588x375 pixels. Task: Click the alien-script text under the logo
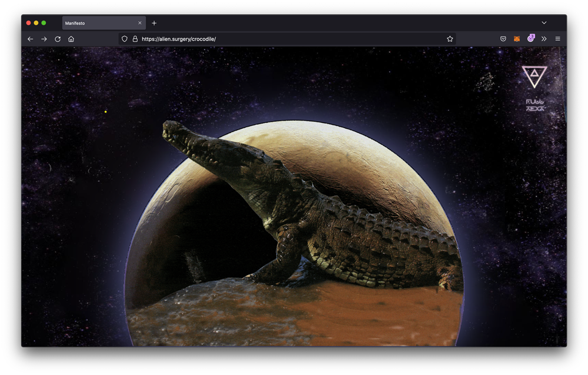(x=534, y=105)
